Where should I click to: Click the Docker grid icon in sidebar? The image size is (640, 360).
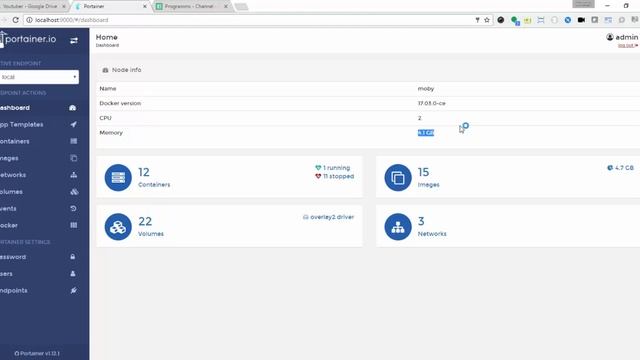click(73, 225)
